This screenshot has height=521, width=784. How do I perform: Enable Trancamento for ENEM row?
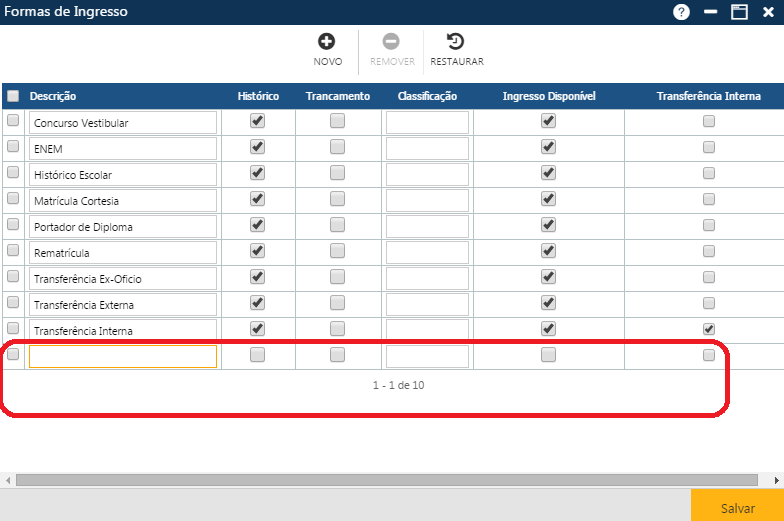337,147
